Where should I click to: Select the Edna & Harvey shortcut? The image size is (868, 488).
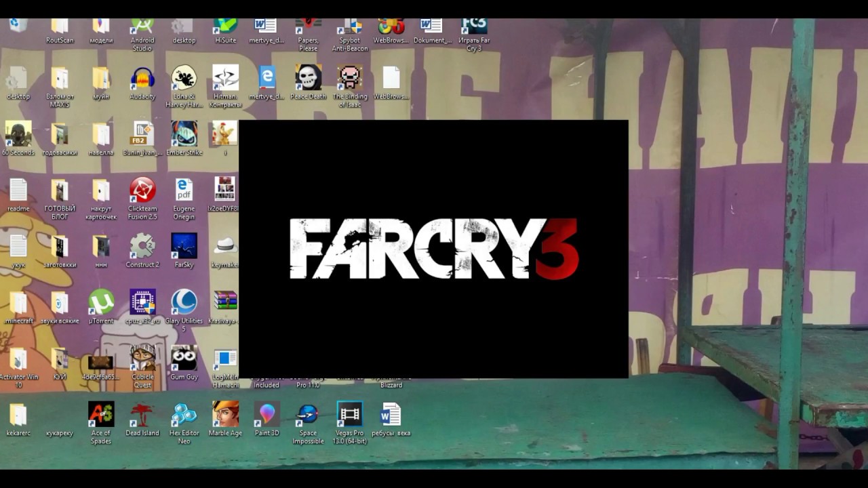184,87
